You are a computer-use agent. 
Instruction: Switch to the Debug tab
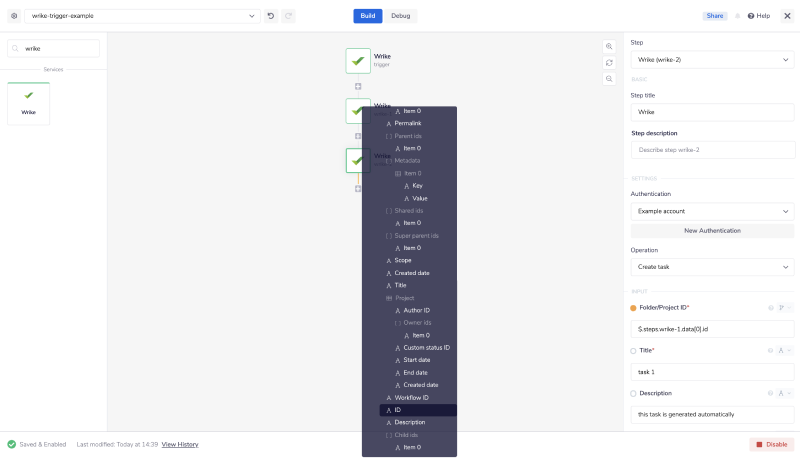(400, 16)
